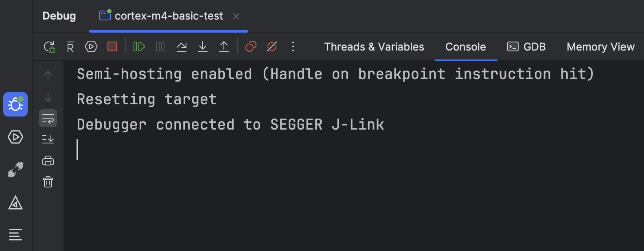Print the console contents
Screen dimensions: 644x251
(x=48, y=160)
